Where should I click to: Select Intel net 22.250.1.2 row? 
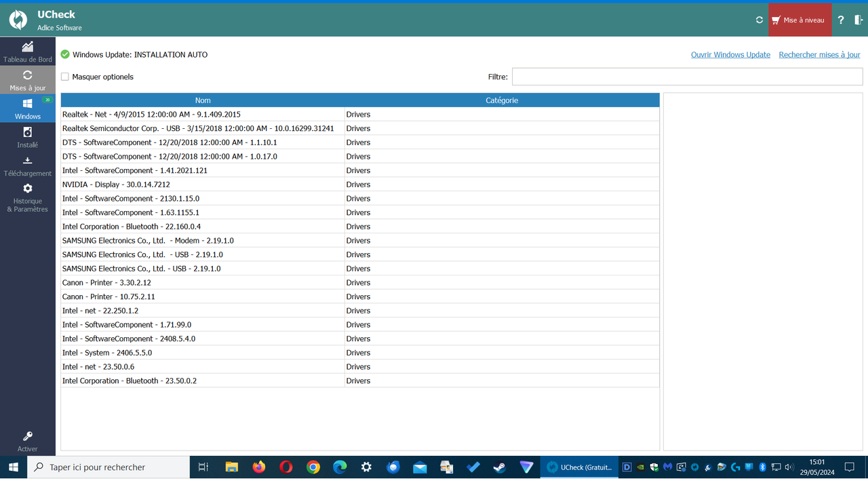tap(360, 311)
